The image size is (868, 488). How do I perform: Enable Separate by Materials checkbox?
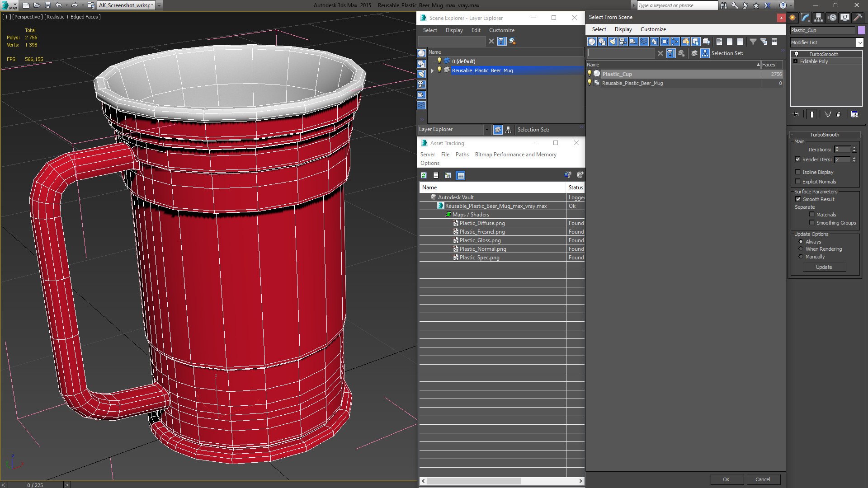pyautogui.click(x=811, y=215)
